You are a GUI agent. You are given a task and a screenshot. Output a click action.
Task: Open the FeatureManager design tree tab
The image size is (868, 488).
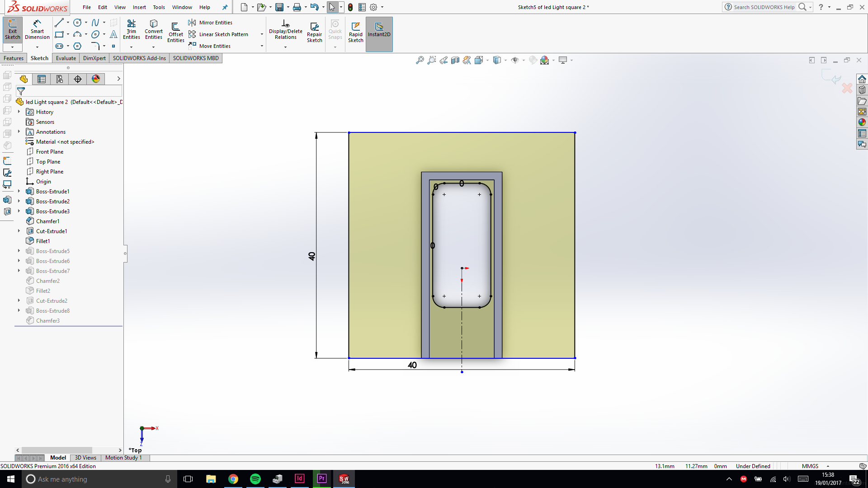click(24, 79)
